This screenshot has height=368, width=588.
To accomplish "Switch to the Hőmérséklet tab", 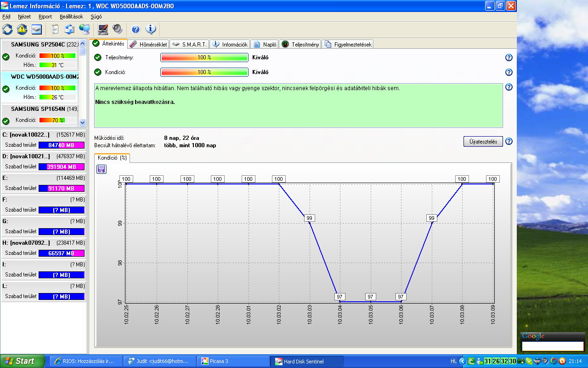I will [148, 45].
